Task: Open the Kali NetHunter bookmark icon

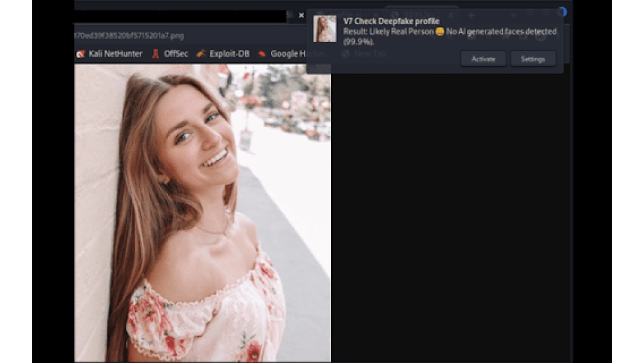Action: coord(80,54)
